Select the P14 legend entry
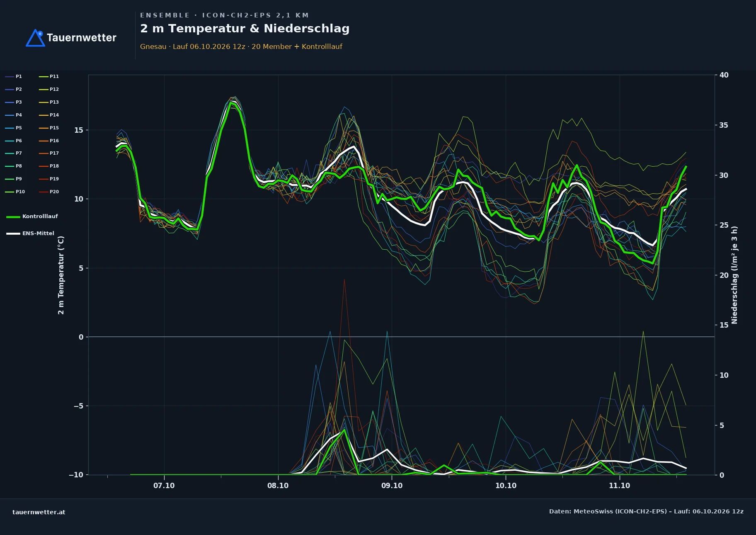 (49, 115)
